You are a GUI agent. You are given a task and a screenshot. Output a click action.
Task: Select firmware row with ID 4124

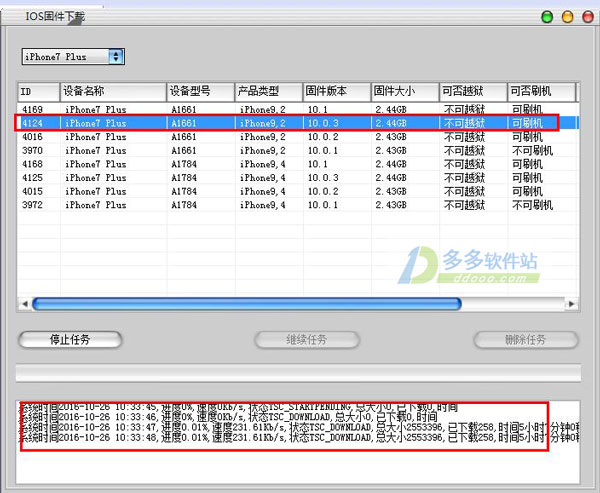(298, 123)
